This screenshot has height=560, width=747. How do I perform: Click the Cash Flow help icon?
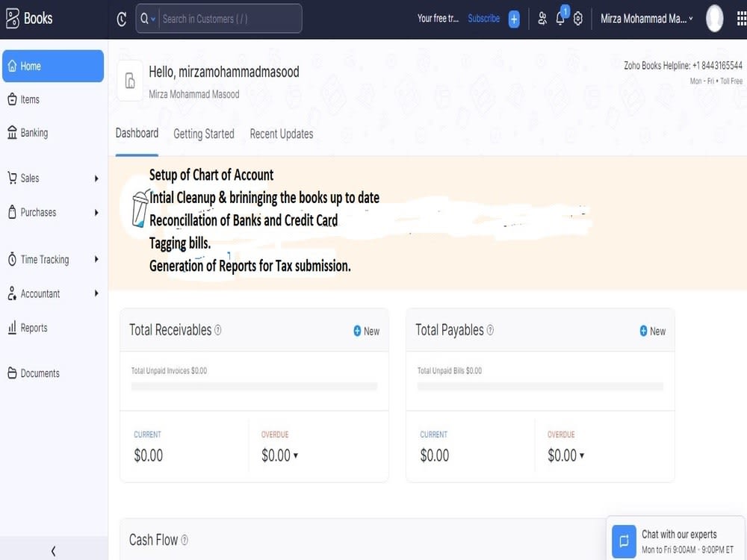coord(185,540)
